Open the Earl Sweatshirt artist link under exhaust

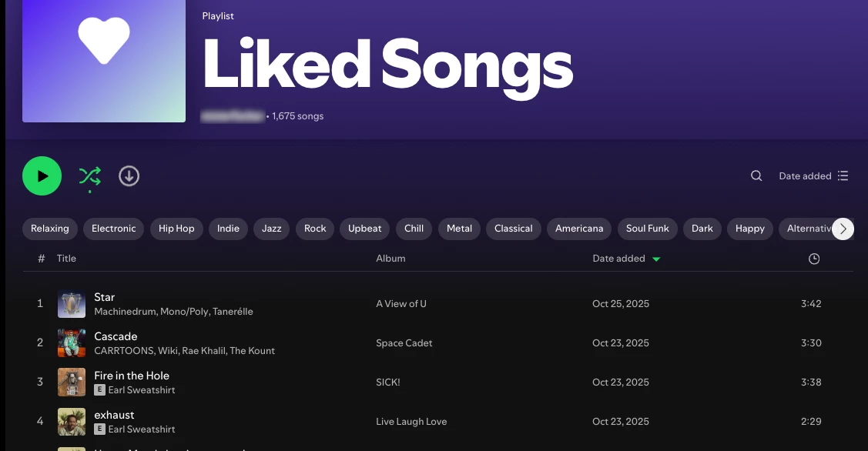(x=141, y=429)
